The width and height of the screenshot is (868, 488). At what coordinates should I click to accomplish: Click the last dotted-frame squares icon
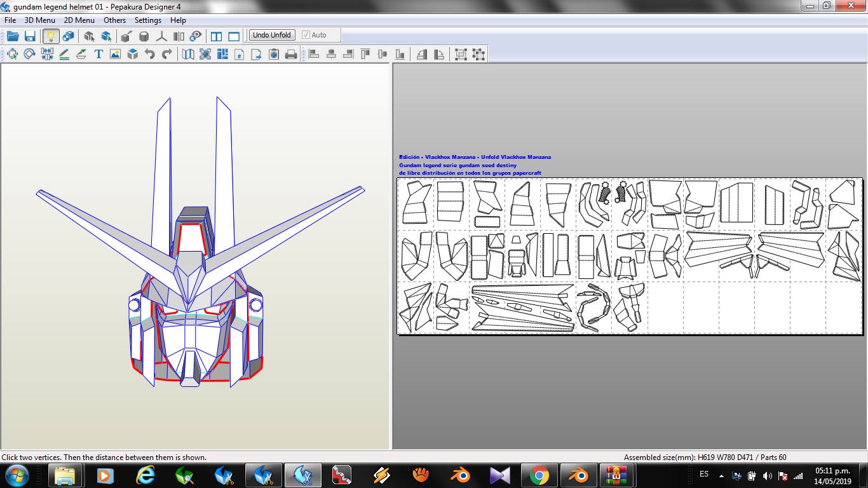[478, 54]
